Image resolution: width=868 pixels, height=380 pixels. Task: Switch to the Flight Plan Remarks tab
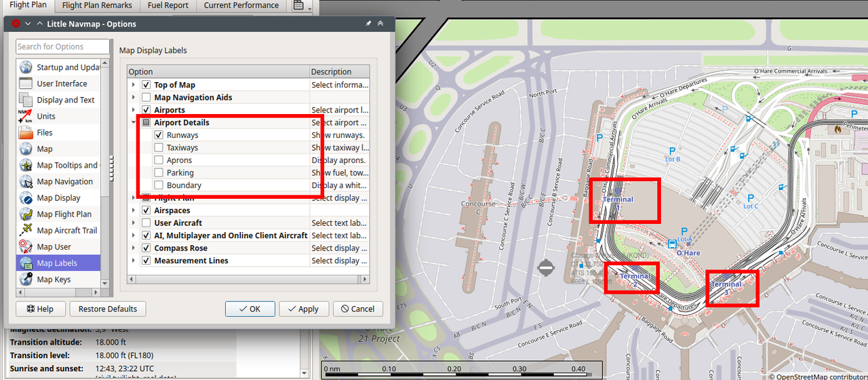[97, 5]
